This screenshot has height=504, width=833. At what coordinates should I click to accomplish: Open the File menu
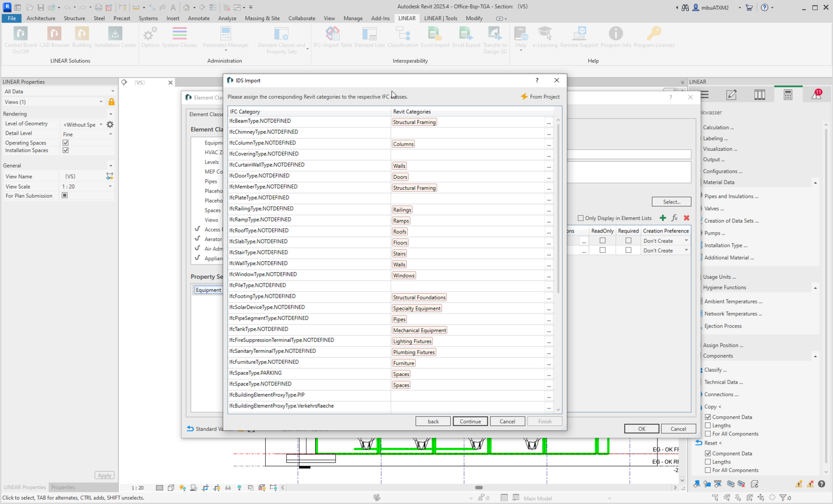pos(12,18)
